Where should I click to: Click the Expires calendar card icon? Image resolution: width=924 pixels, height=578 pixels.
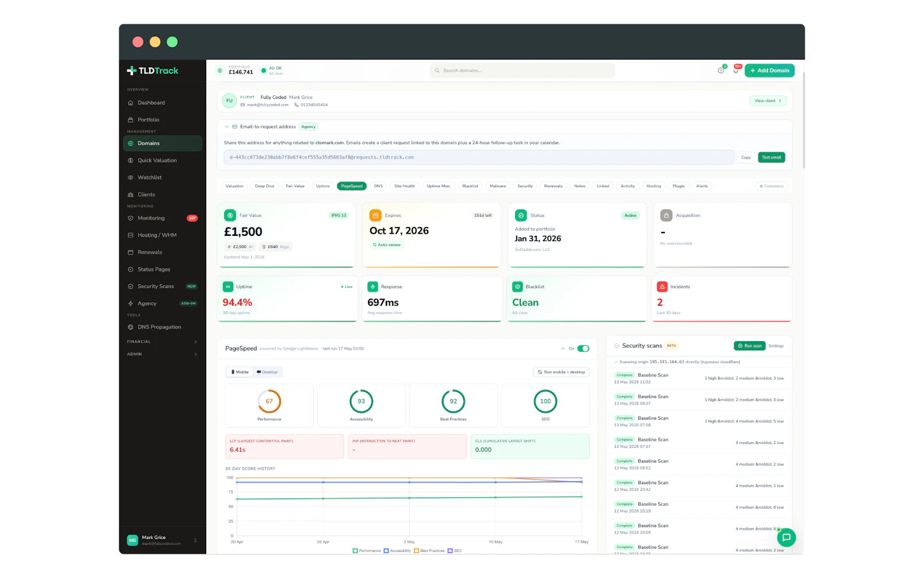point(375,216)
